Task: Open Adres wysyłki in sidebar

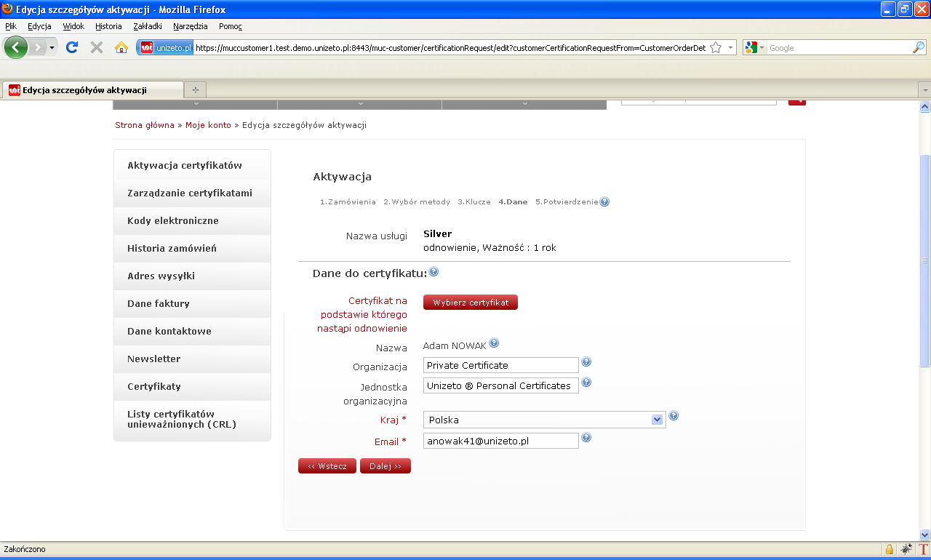Action: point(192,276)
